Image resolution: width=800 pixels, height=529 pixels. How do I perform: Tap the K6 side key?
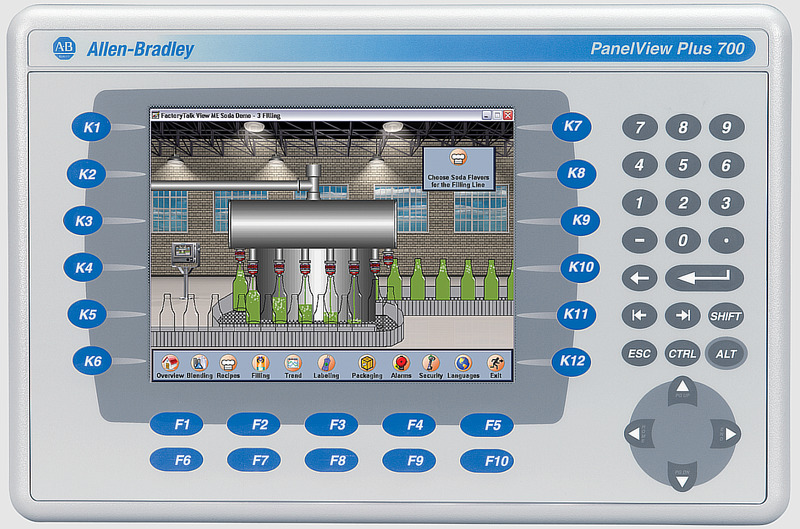(x=92, y=361)
